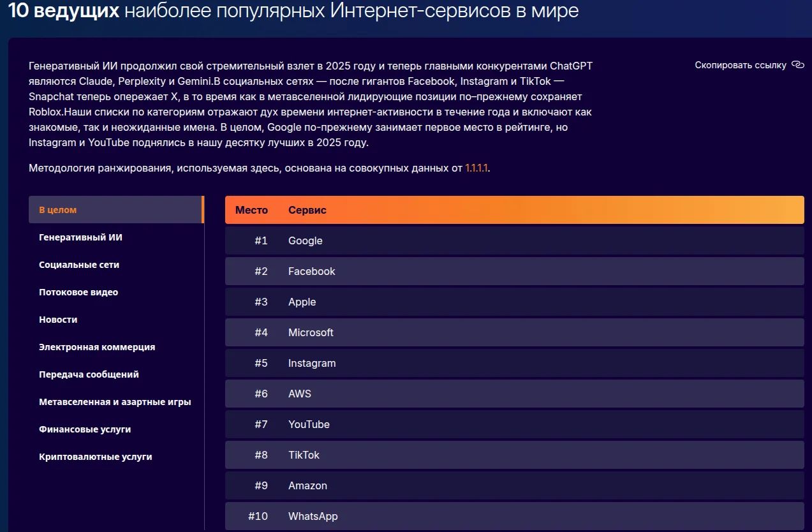Viewport: 812px width, 532px height.
Task: Click the YouTube row
Action: [x=514, y=424]
